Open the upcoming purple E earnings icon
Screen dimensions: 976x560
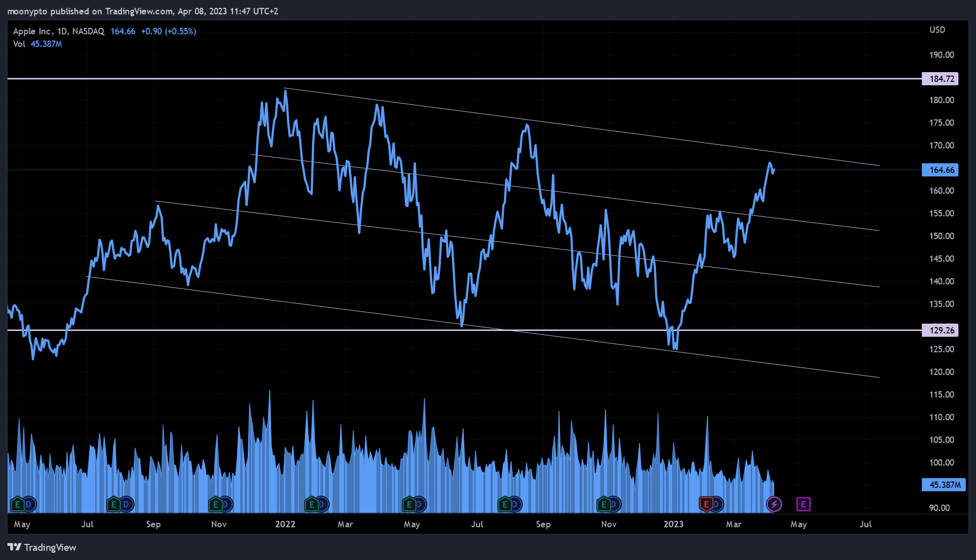(x=803, y=504)
